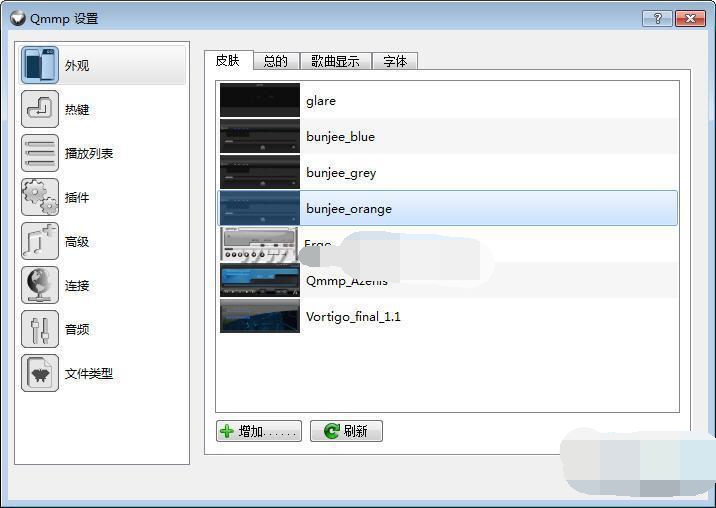
Task: Open the Audio (音频) sliders icon
Action: click(40, 329)
